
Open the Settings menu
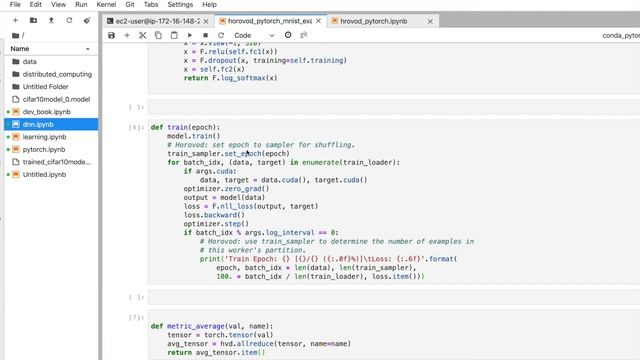click(180, 4)
